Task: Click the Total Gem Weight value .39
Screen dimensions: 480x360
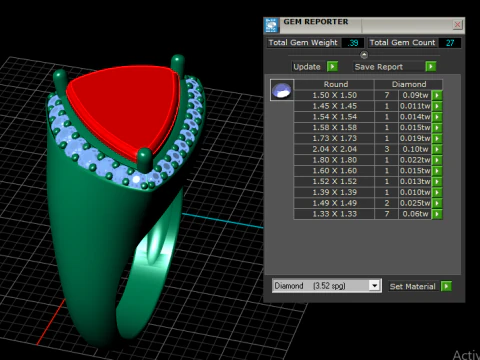Action: pos(353,43)
